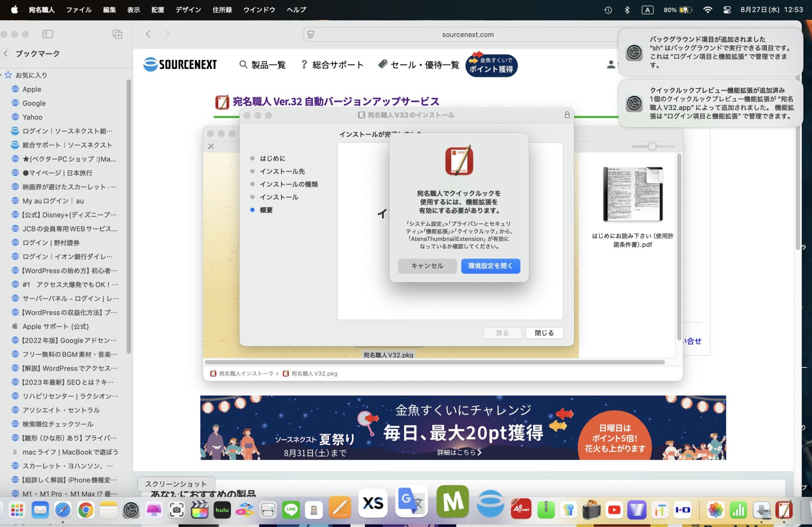
Task: Go forward with the Safari forward arrow
Action: click(167, 34)
